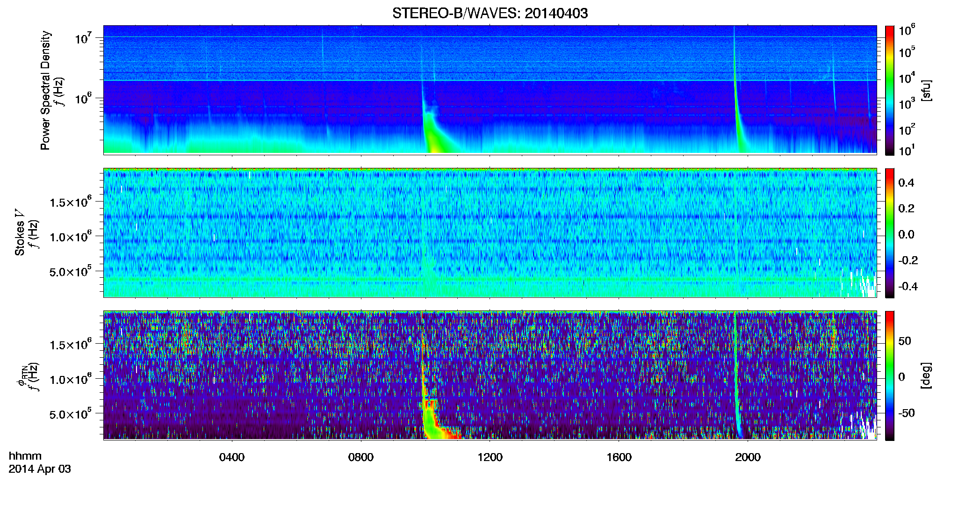This screenshot has width=980, height=505.
Task: Select the -0.4 label on Stokes colorbar
Action: point(908,286)
